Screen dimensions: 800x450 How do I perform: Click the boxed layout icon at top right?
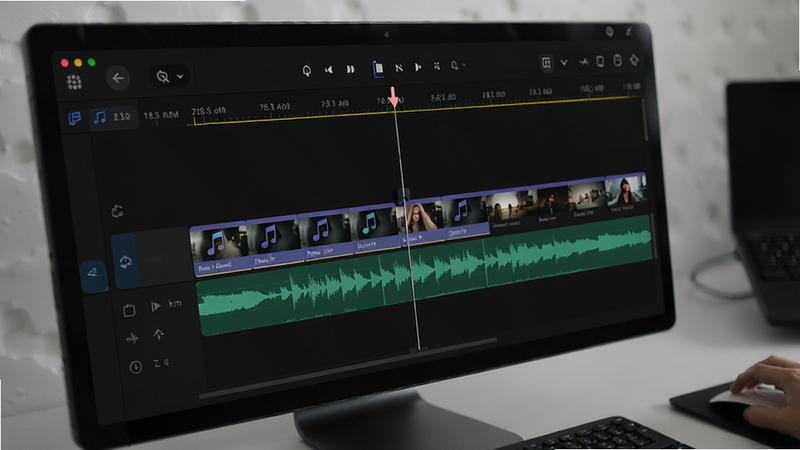coord(546,63)
